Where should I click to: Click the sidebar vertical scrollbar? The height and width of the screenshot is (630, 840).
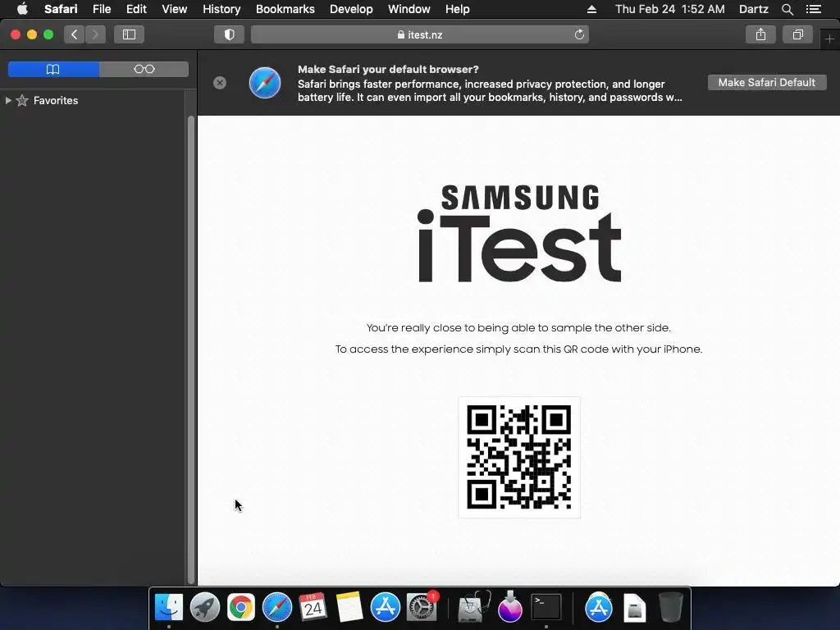(x=191, y=349)
